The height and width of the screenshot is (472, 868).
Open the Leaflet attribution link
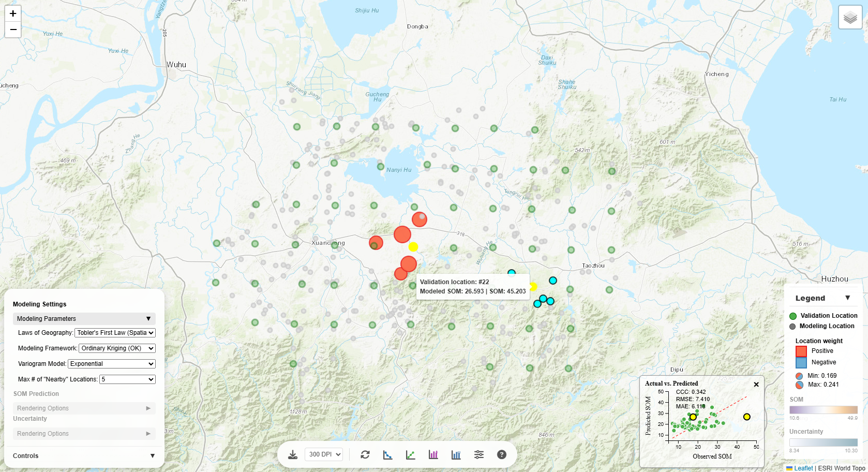tap(803, 468)
